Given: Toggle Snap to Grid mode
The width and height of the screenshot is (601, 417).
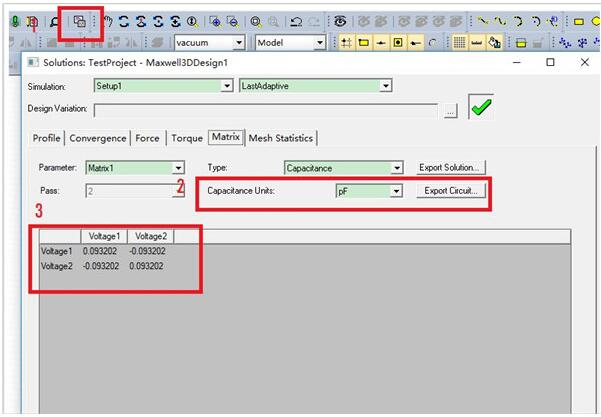Looking at the screenshot, I should point(346,43).
